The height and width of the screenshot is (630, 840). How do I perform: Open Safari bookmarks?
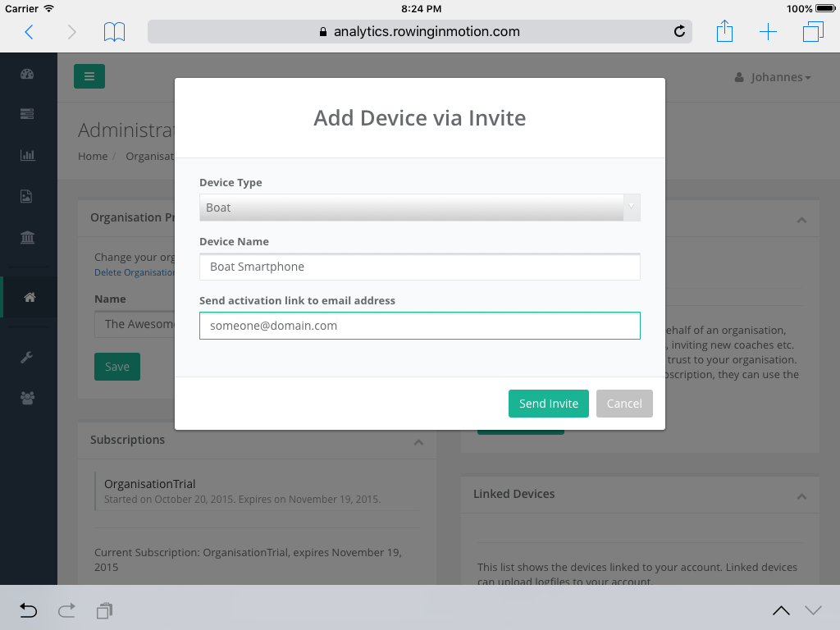(114, 31)
